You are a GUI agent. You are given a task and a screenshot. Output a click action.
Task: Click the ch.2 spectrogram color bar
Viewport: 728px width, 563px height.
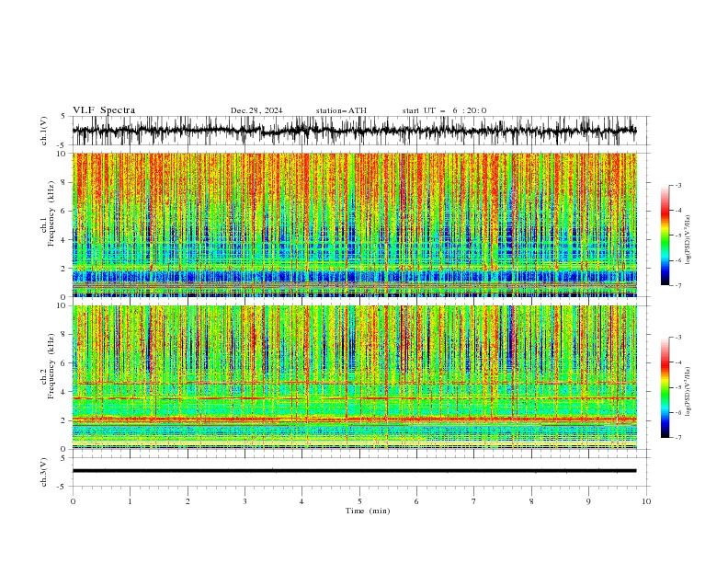665,387
